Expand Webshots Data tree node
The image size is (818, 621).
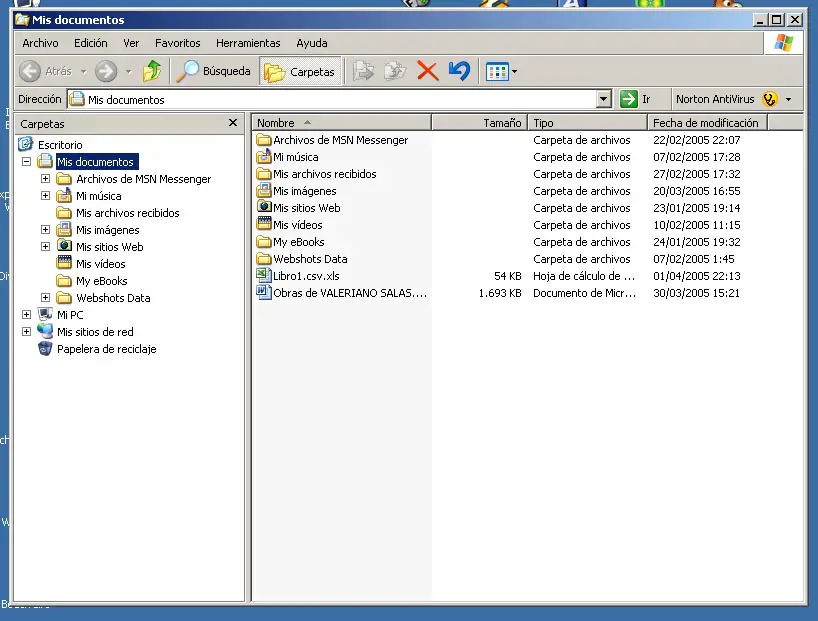(45, 297)
